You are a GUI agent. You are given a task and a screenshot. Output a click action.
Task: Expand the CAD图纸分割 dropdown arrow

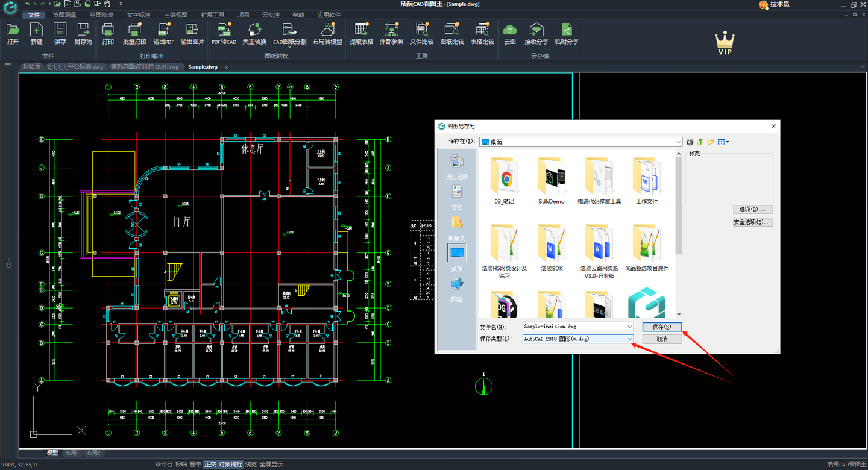point(289,48)
